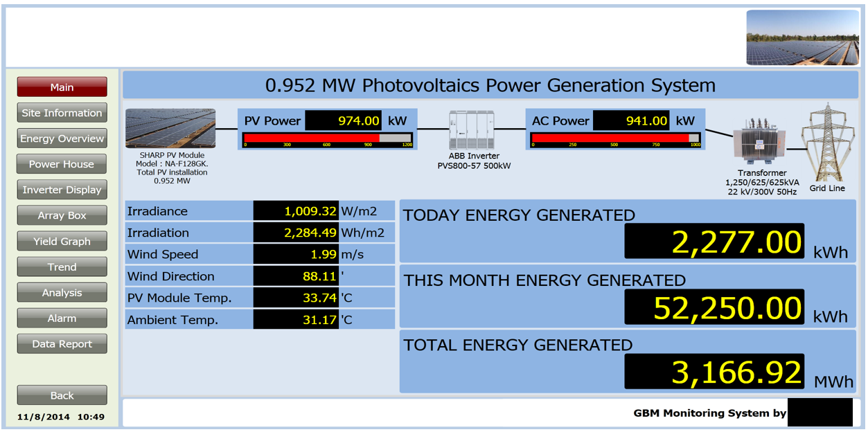Select the Analysis button
868x432 pixels.
[62, 293]
